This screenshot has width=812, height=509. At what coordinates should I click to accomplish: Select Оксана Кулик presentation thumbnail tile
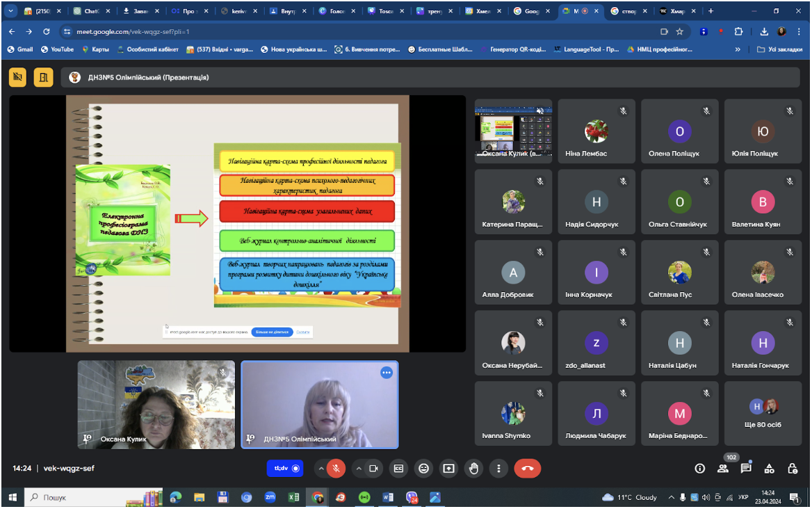click(513, 131)
